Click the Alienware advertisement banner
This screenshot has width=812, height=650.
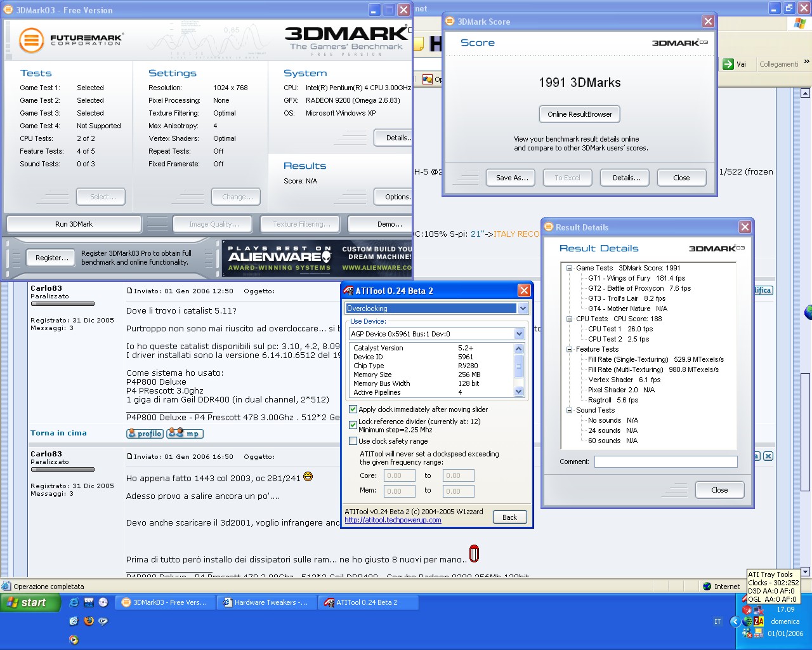(x=317, y=258)
